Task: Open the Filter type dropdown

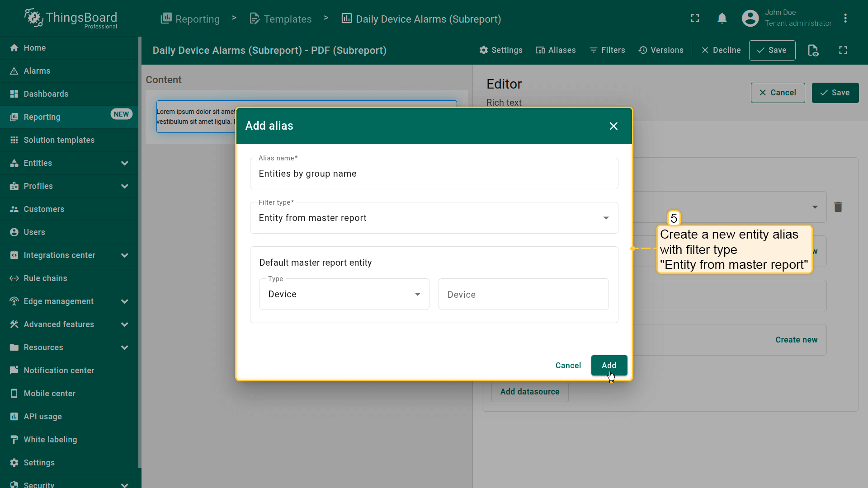Action: (434, 218)
